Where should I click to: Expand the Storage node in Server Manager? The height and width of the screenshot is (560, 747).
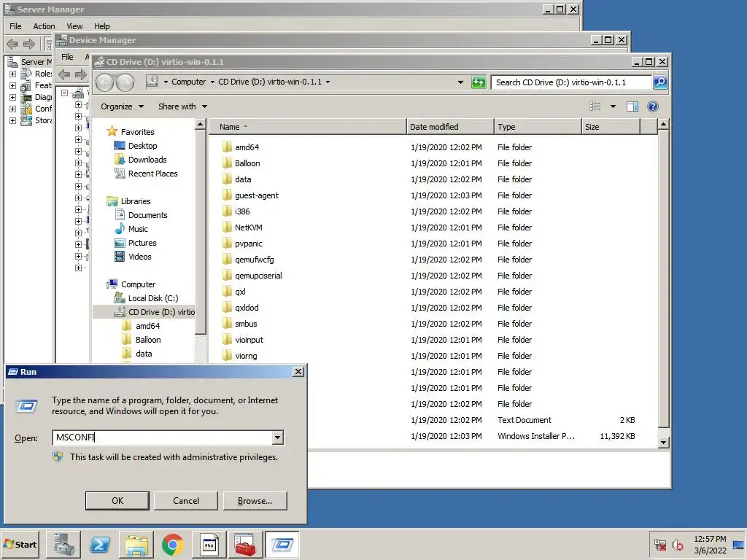click(x=13, y=120)
